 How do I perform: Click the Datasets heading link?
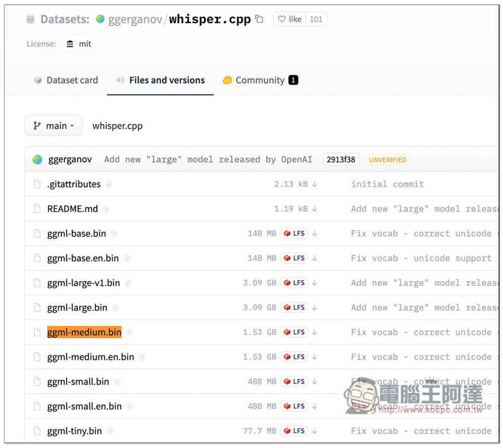(x=65, y=19)
